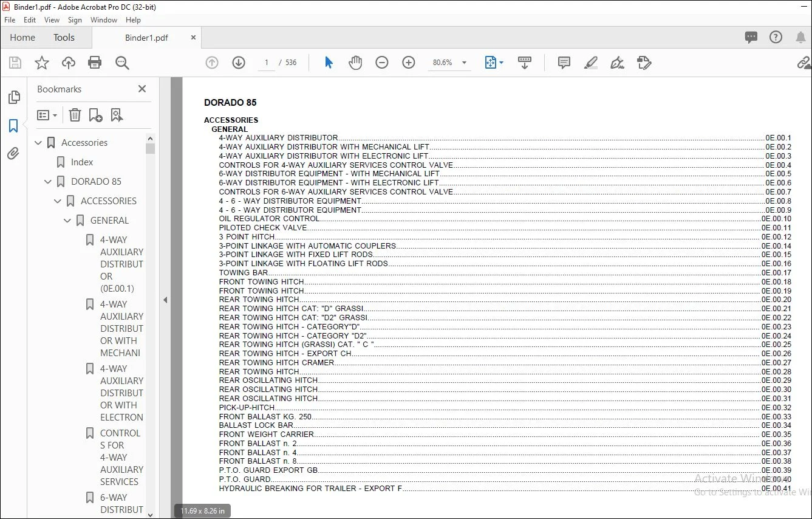Open the Attachments paperclip panel
This screenshot has width=812, height=519.
click(x=13, y=154)
